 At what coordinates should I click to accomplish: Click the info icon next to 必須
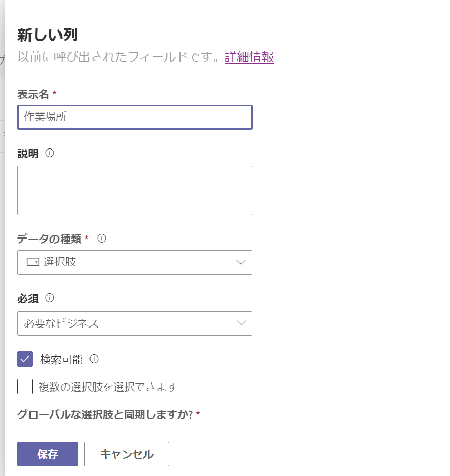pyautogui.click(x=50, y=297)
